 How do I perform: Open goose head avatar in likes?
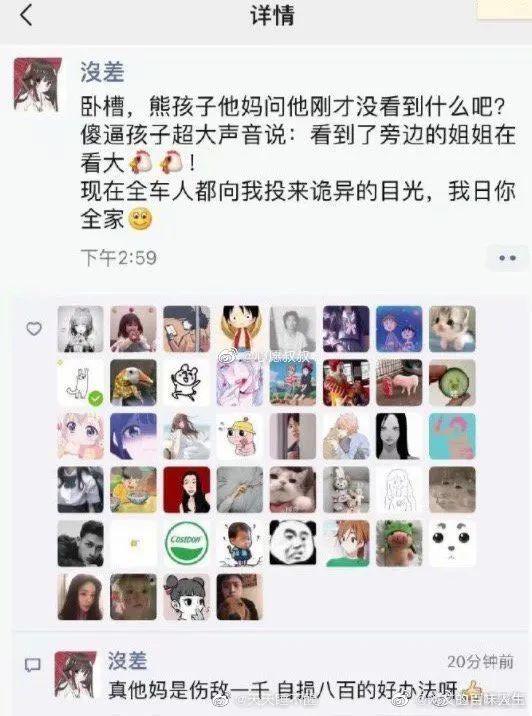[133, 383]
